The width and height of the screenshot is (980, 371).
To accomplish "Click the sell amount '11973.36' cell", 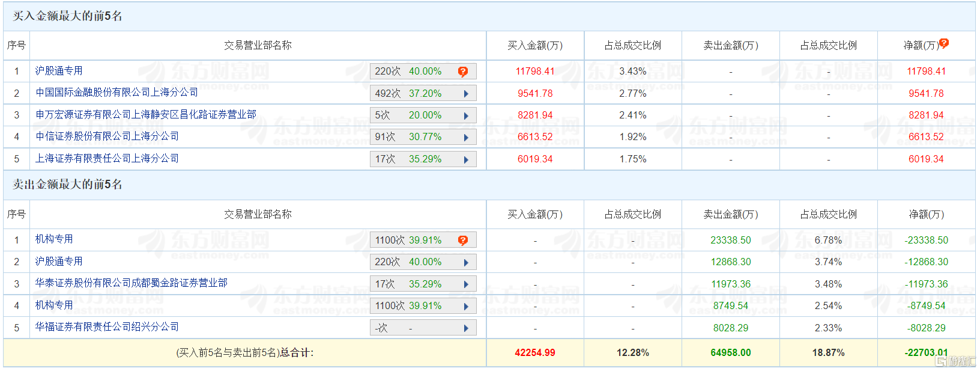I will 731,284.
